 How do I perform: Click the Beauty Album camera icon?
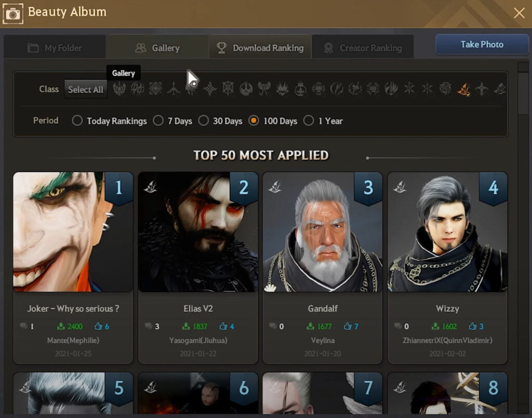13,14
